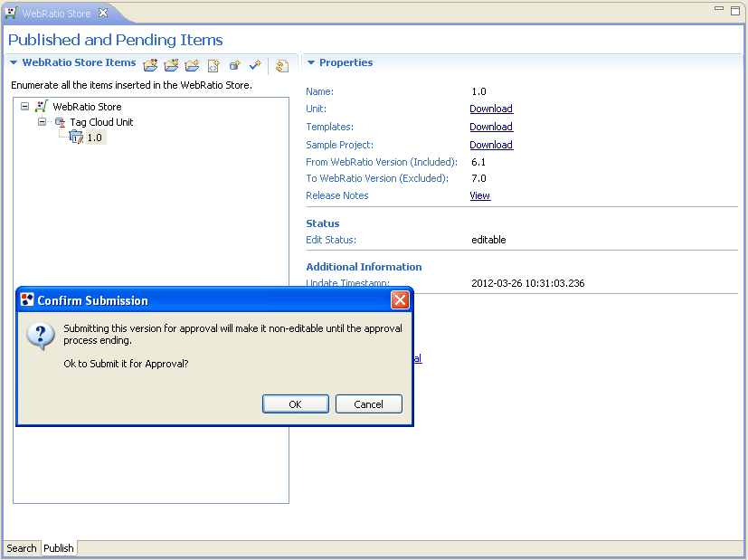Click the Ok to Submit it for Approval question
748x560 pixels.
coord(126,364)
